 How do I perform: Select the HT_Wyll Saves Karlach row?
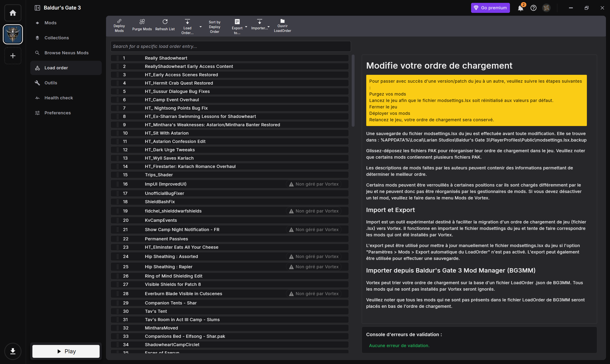click(x=229, y=158)
